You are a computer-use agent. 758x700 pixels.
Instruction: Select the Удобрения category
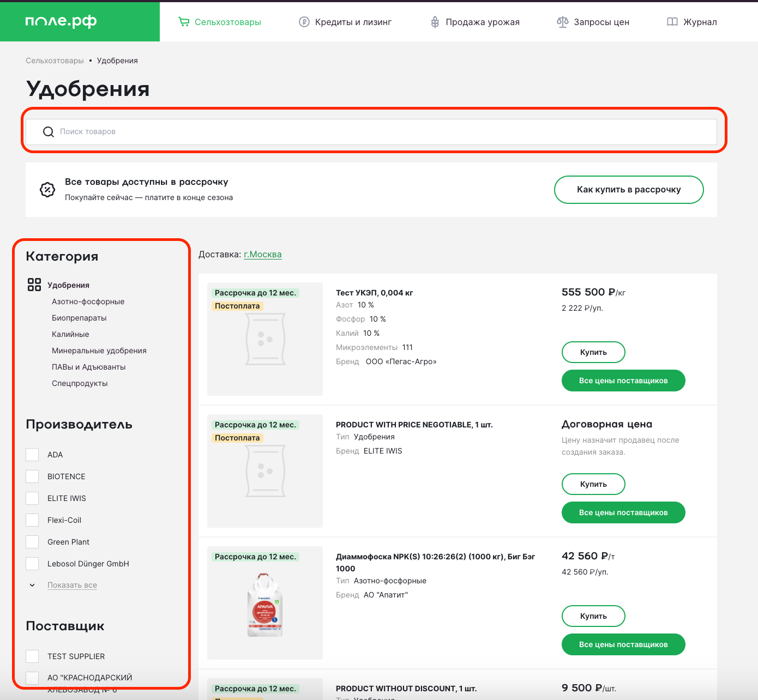coord(68,285)
